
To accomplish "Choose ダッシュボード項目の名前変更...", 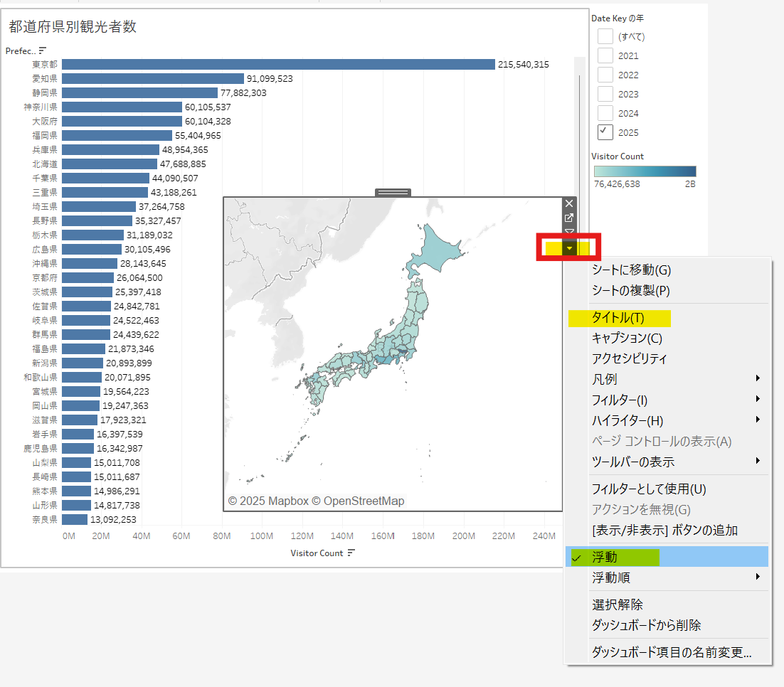I will (x=667, y=652).
